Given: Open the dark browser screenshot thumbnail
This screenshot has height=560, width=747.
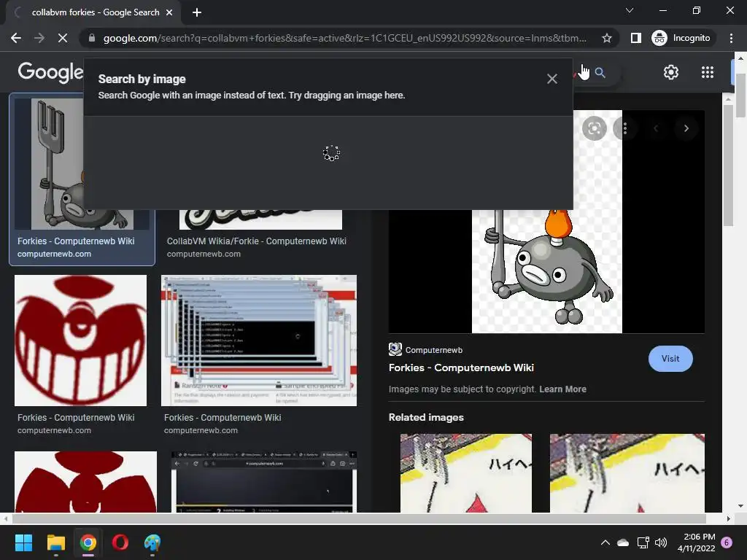Looking at the screenshot, I should tap(264, 481).
